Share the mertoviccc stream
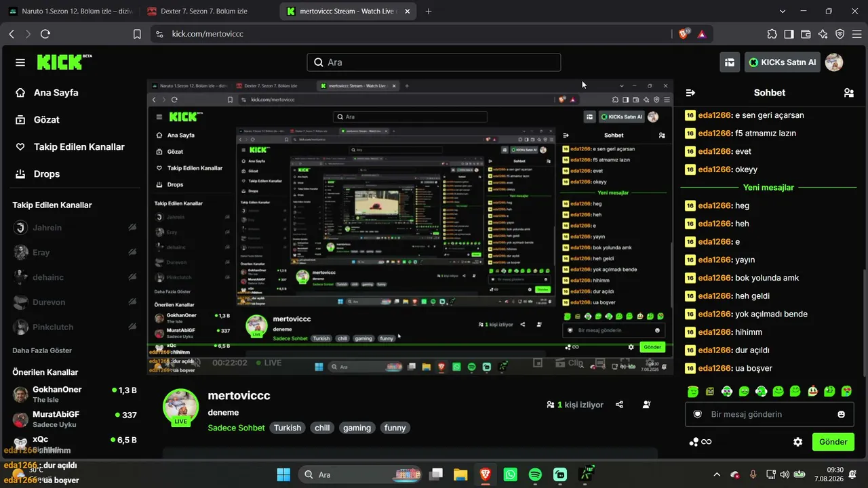868x488 pixels. [x=619, y=405]
